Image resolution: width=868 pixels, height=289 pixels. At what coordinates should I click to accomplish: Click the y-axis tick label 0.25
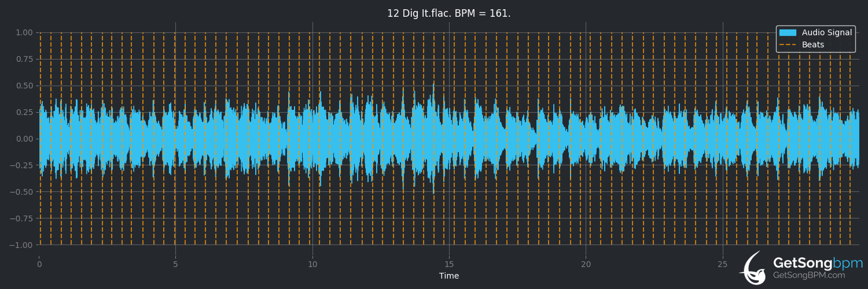click(24, 112)
